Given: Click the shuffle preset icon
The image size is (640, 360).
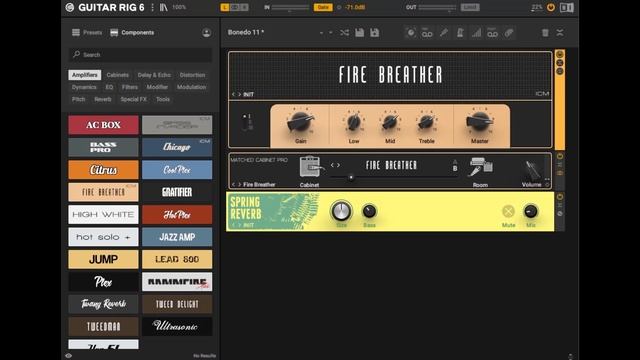Looking at the screenshot, I should [x=344, y=33].
